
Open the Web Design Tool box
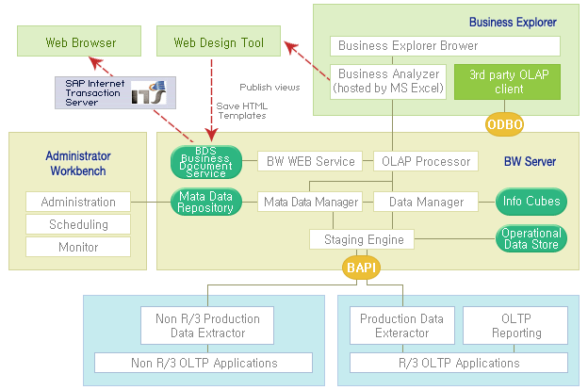coord(219,42)
